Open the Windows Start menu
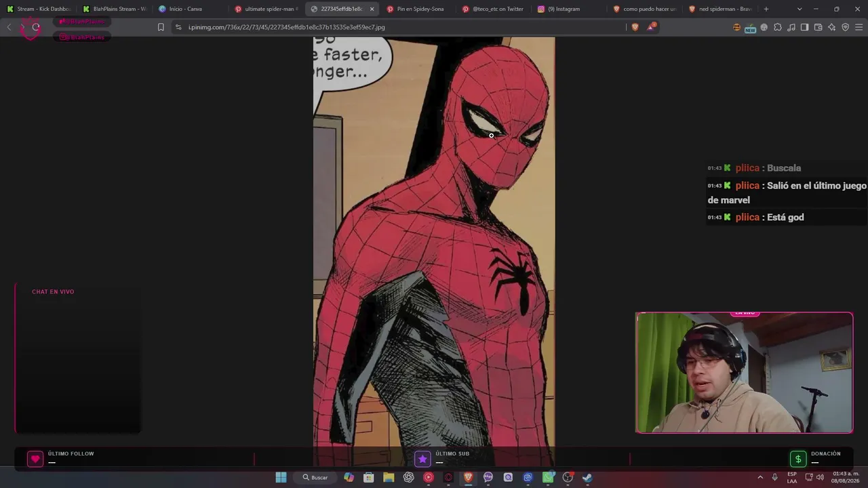 pyautogui.click(x=281, y=477)
